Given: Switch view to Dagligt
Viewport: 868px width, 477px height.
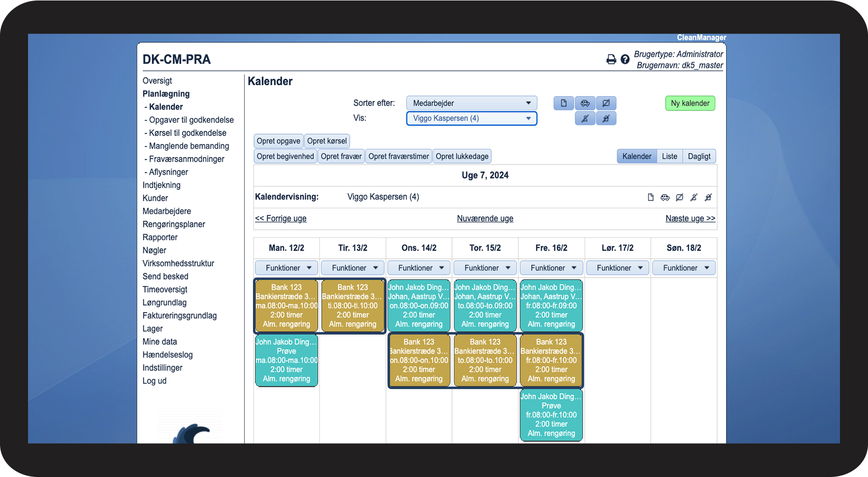Looking at the screenshot, I should tap(699, 156).
